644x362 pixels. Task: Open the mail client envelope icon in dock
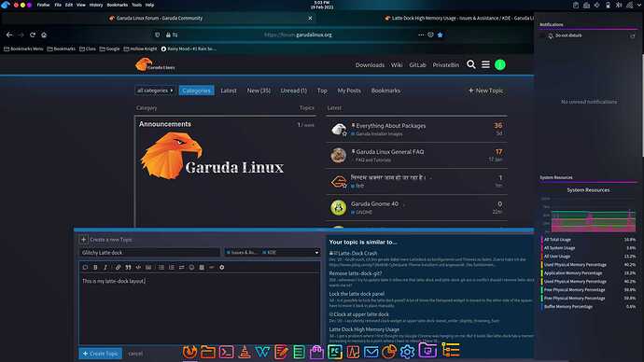[371, 352]
